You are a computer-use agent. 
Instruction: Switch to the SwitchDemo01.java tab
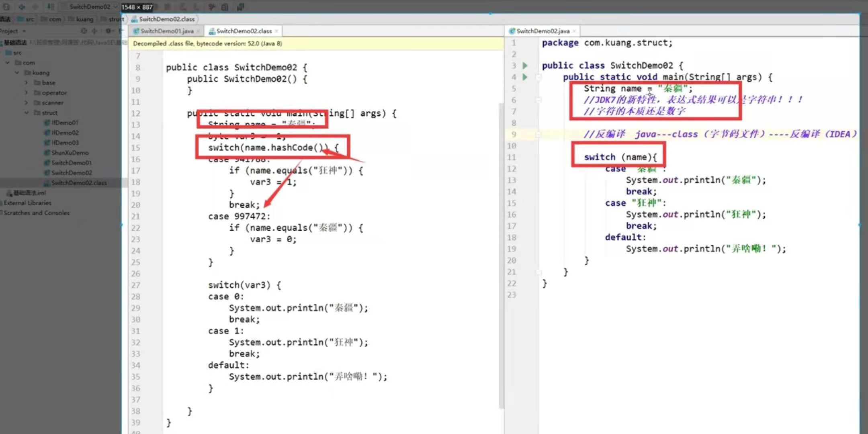tap(167, 31)
